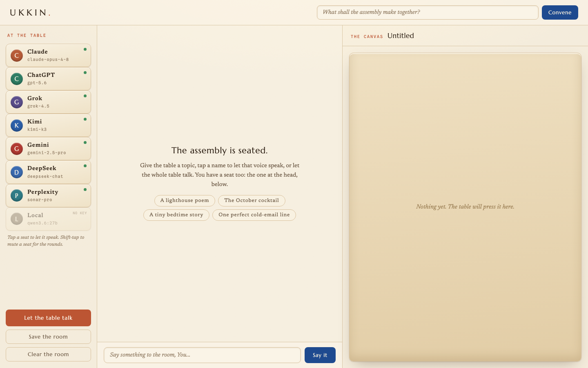Click Save the room

(x=48, y=337)
